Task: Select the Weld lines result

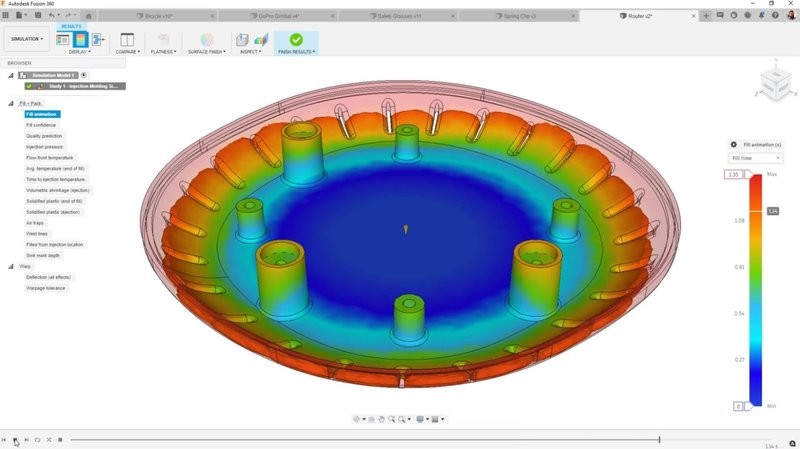Action: (37, 234)
